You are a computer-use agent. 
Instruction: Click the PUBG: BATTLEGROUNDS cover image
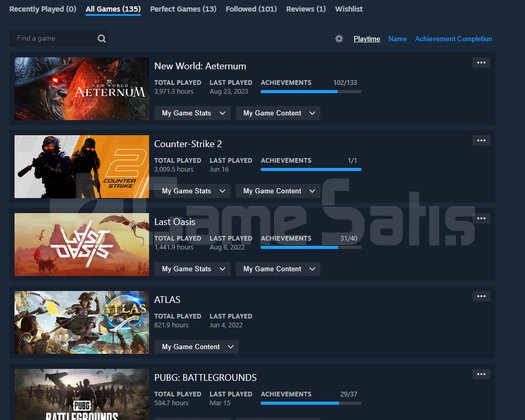pos(82,395)
